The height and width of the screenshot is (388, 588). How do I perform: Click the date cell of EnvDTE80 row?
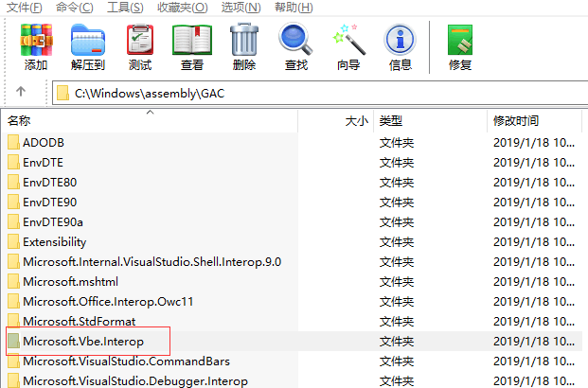click(534, 183)
